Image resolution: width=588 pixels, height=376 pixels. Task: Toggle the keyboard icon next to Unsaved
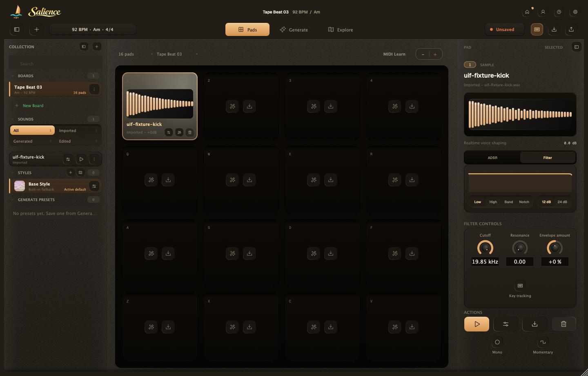(537, 29)
